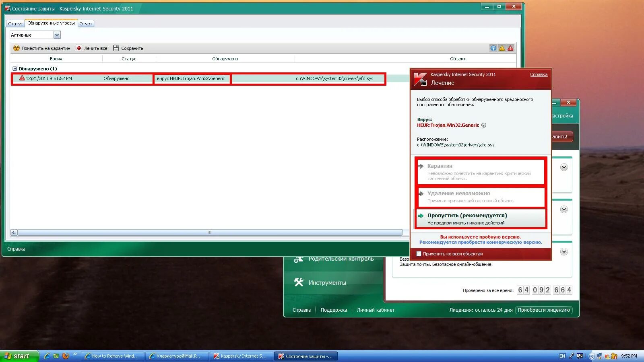The height and width of the screenshot is (362, 644).
Task: Select c:\WINDOWS\system32\drivers\afd.sys row cell
Action: (334, 78)
